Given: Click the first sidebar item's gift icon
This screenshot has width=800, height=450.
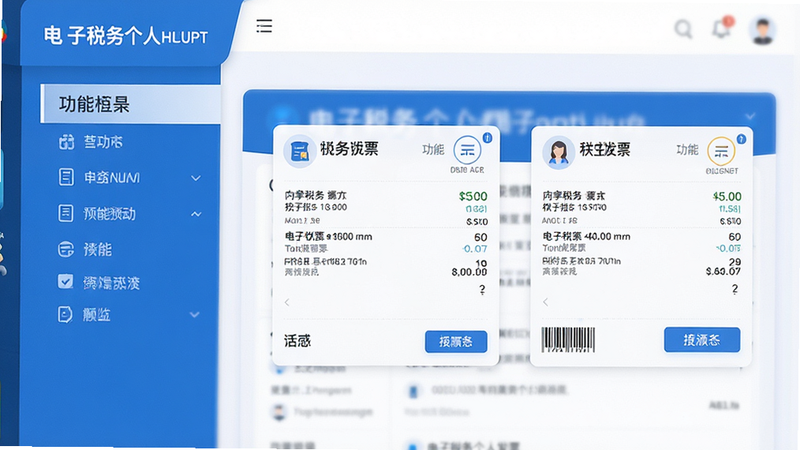Looking at the screenshot, I should (66, 142).
